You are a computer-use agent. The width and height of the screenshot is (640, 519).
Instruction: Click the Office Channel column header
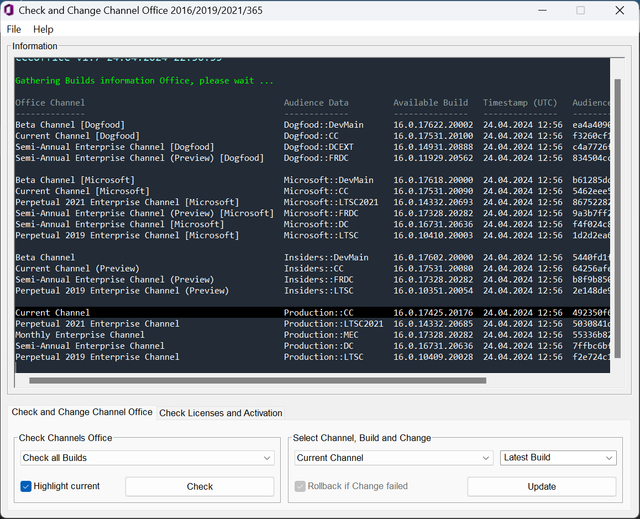(50, 103)
